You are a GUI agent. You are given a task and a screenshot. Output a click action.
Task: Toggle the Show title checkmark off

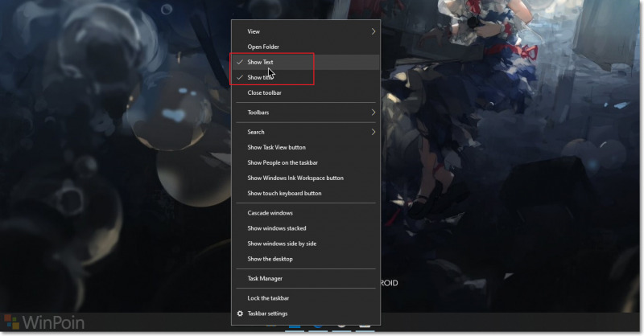[x=306, y=77]
